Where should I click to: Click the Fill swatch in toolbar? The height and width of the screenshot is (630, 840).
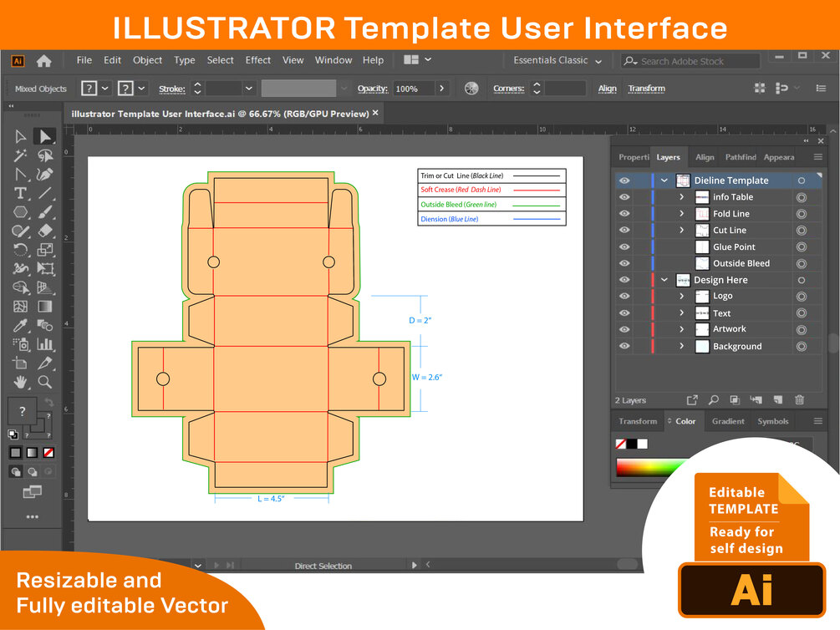[x=22, y=411]
